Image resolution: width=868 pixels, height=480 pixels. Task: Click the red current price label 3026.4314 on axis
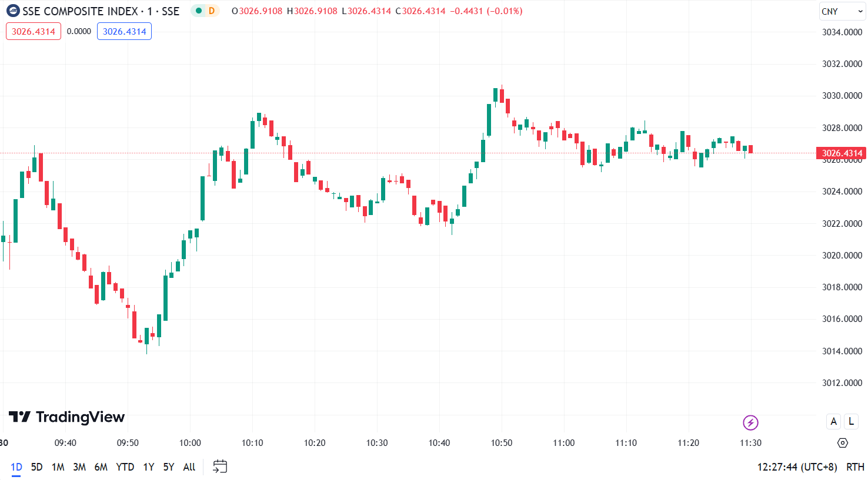[x=841, y=153]
